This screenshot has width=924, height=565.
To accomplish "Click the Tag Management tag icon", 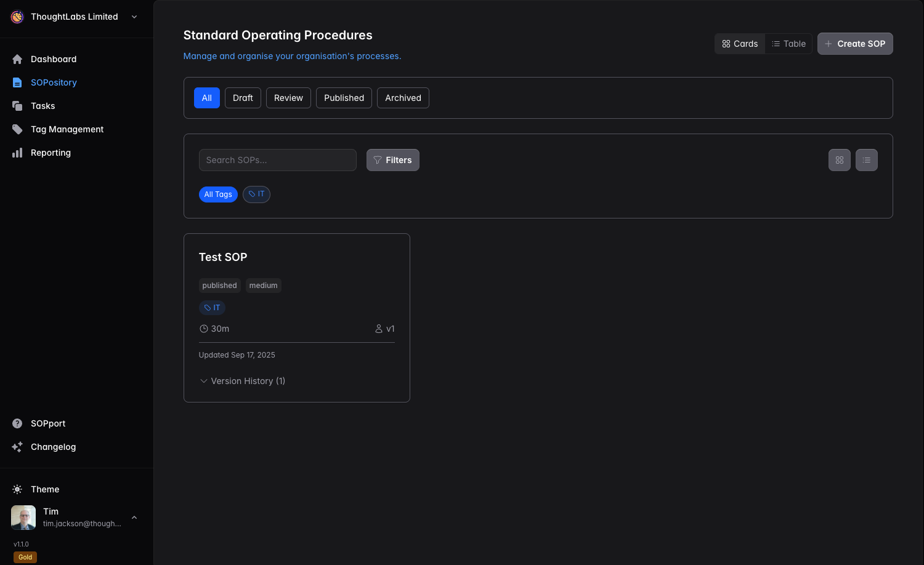I will [x=17, y=129].
